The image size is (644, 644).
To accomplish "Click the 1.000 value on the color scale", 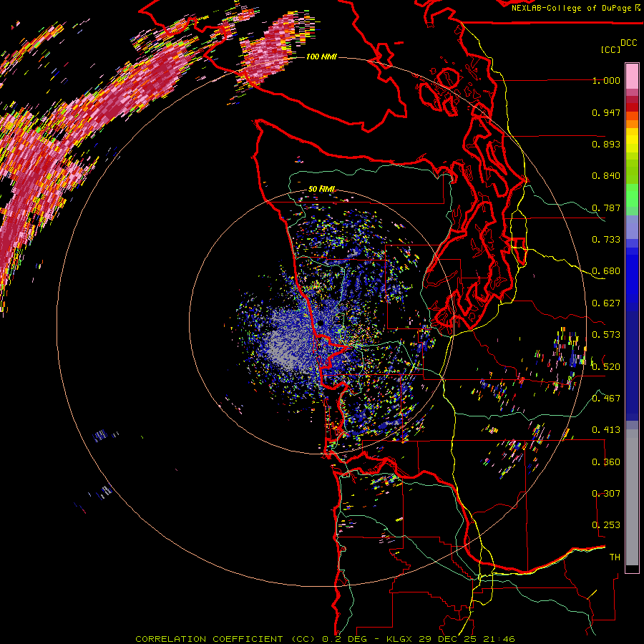I will tap(606, 80).
